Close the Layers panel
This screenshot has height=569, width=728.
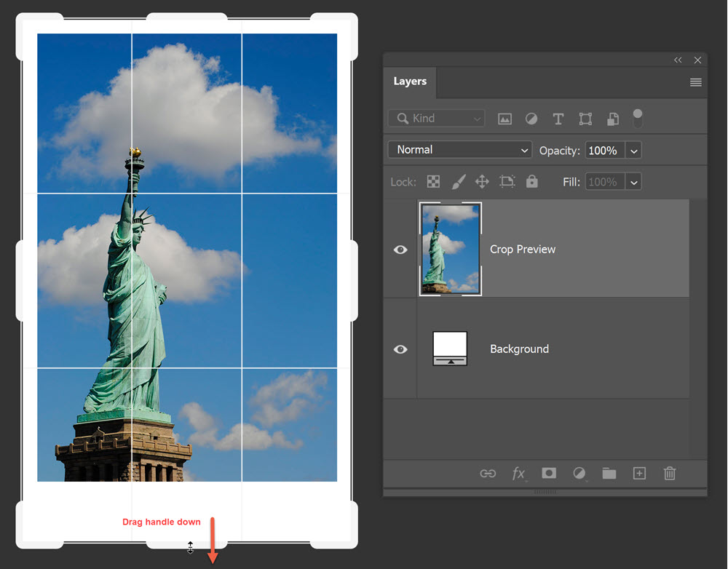[697, 60]
